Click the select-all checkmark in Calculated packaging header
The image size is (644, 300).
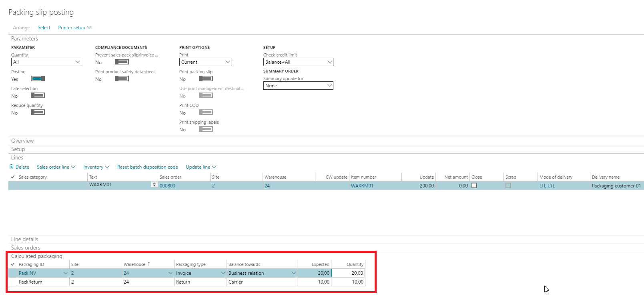(13, 264)
